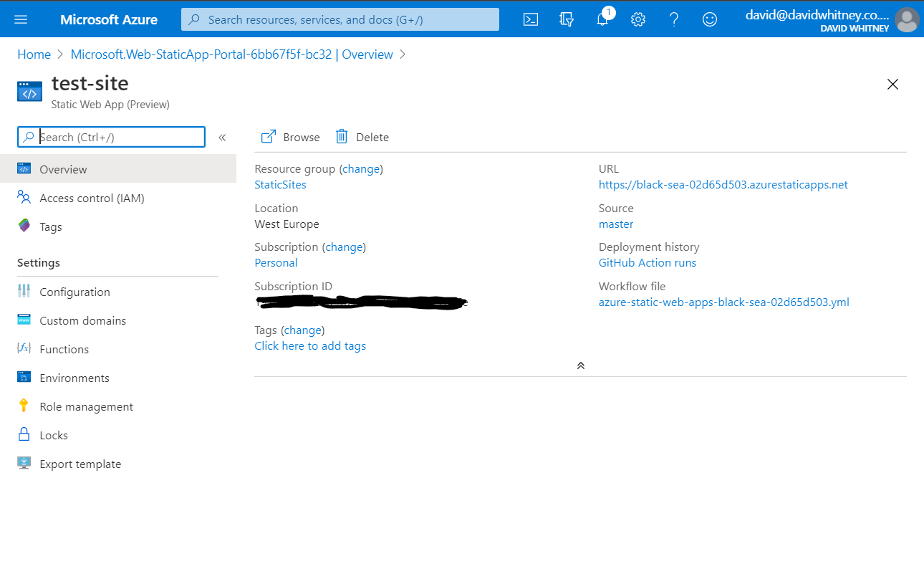Click the Functions fx icon
The height and width of the screenshot is (564, 924).
24,349
